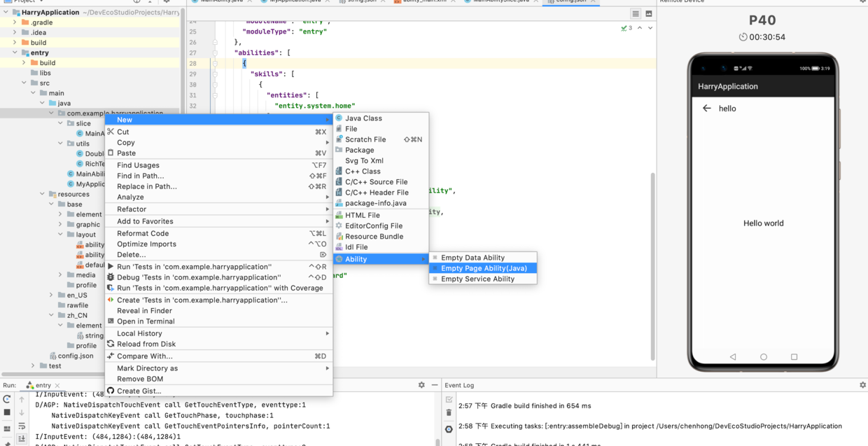The width and height of the screenshot is (868, 446).
Task: Choose Create Gist...
Action: pyautogui.click(x=218, y=391)
